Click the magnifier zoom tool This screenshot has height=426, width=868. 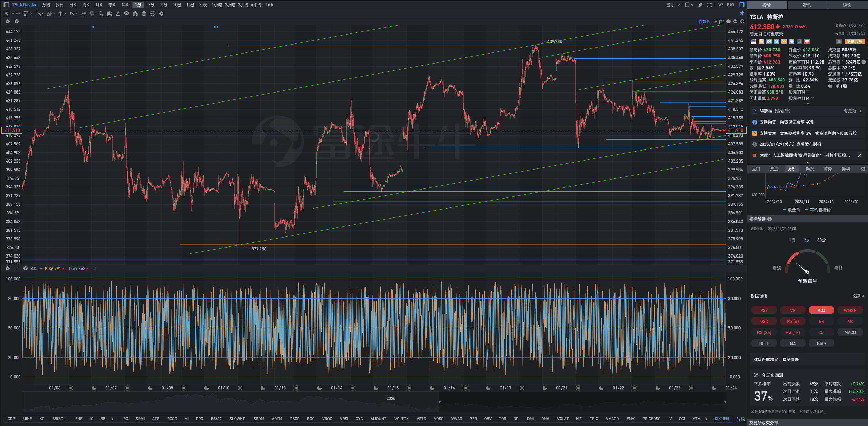click(x=101, y=13)
